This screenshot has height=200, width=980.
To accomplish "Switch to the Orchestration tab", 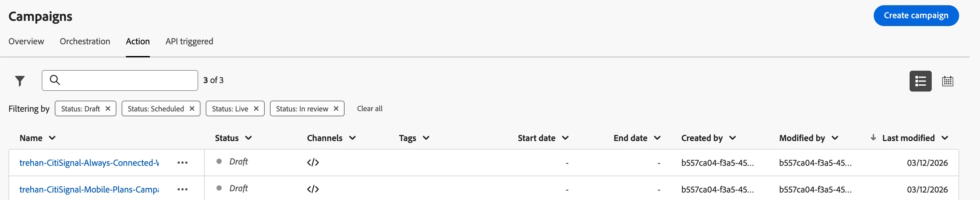I will coord(85,41).
